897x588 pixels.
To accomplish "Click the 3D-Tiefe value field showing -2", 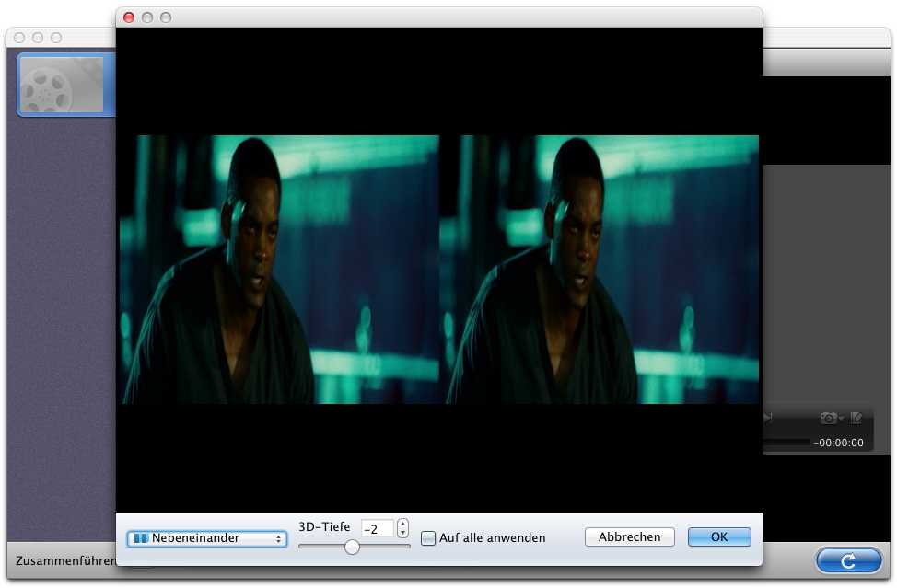I will pos(378,528).
